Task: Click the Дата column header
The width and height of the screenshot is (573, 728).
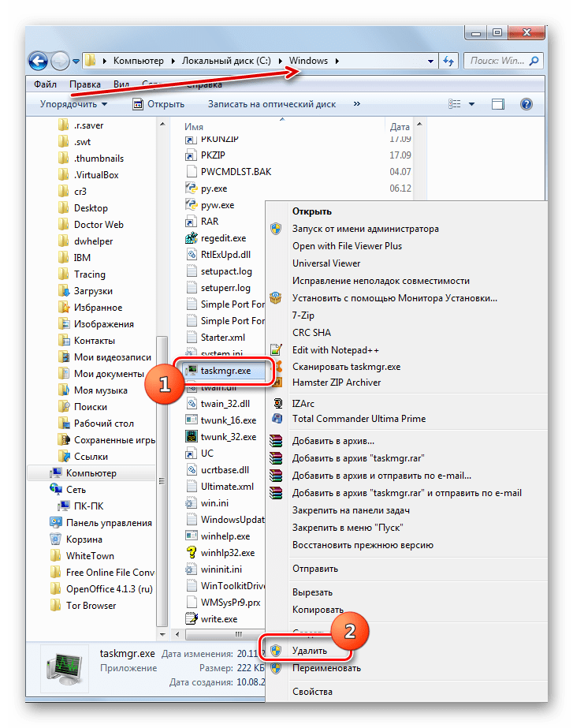Action: [400, 127]
